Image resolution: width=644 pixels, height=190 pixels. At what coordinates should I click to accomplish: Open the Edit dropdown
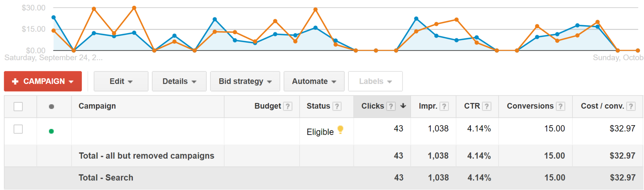point(121,81)
